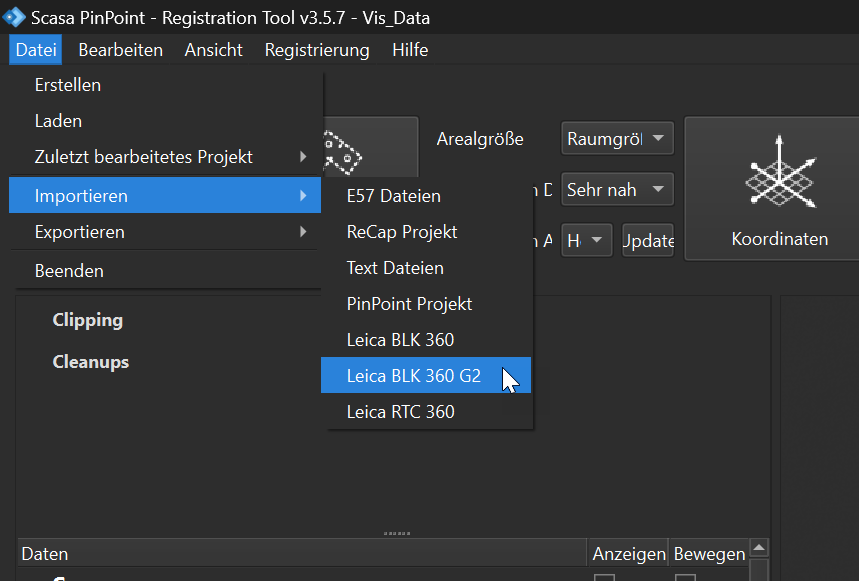Open the Datei menu
The image size is (859, 581).
tap(36, 50)
